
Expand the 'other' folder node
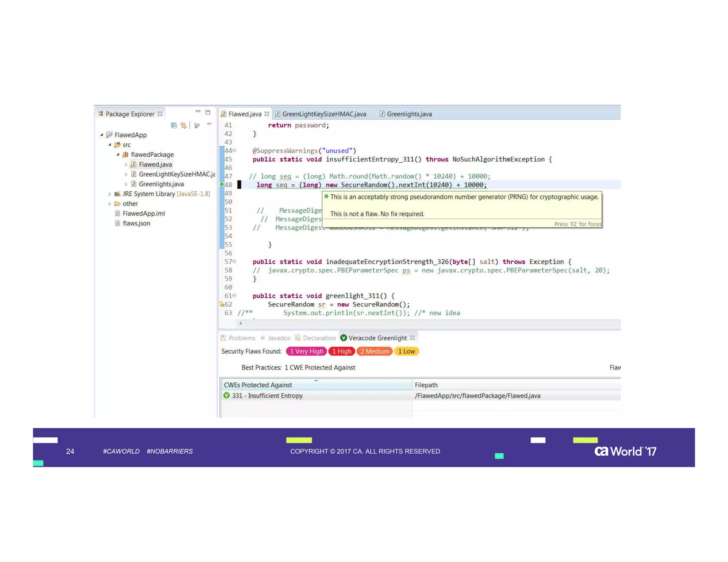[x=109, y=204]
